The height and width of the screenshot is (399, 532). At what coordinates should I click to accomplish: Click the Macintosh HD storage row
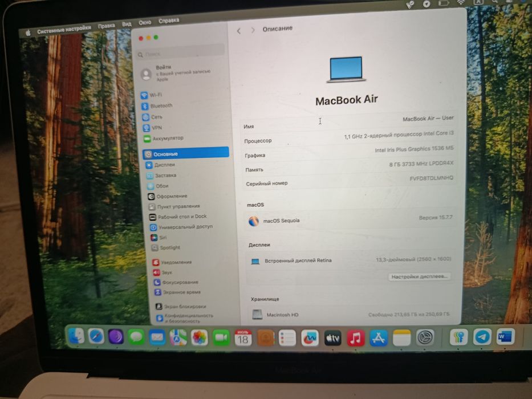click(351, 315)
